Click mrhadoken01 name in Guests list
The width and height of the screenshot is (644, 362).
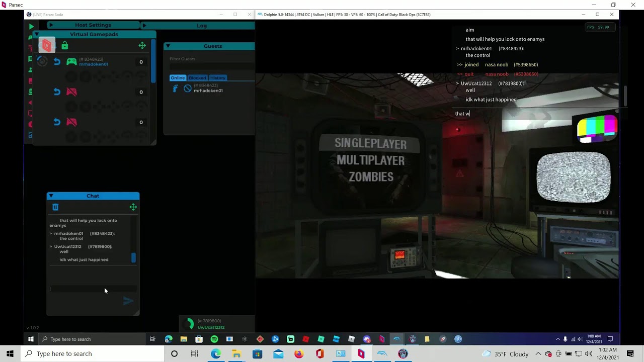click(208, 91)
